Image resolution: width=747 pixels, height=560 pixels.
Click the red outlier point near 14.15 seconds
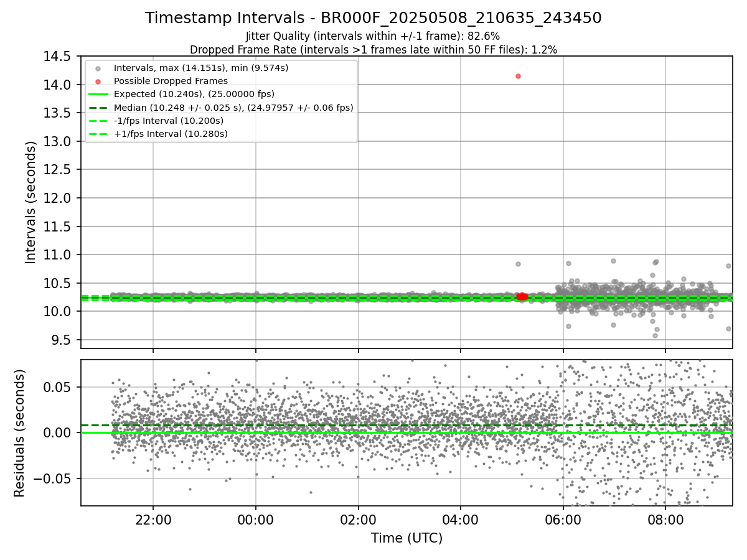518,76
